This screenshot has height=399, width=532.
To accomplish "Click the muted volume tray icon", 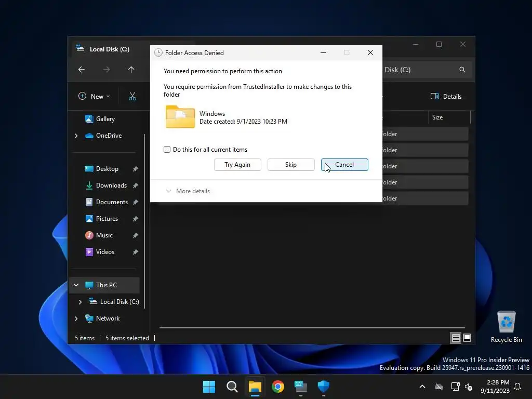I will [x=469, y=387].
